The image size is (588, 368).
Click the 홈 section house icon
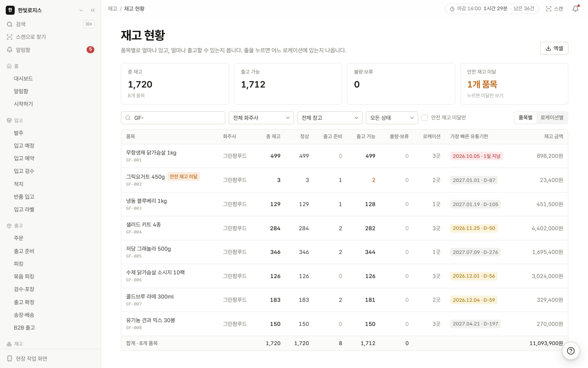pos(9,66)
